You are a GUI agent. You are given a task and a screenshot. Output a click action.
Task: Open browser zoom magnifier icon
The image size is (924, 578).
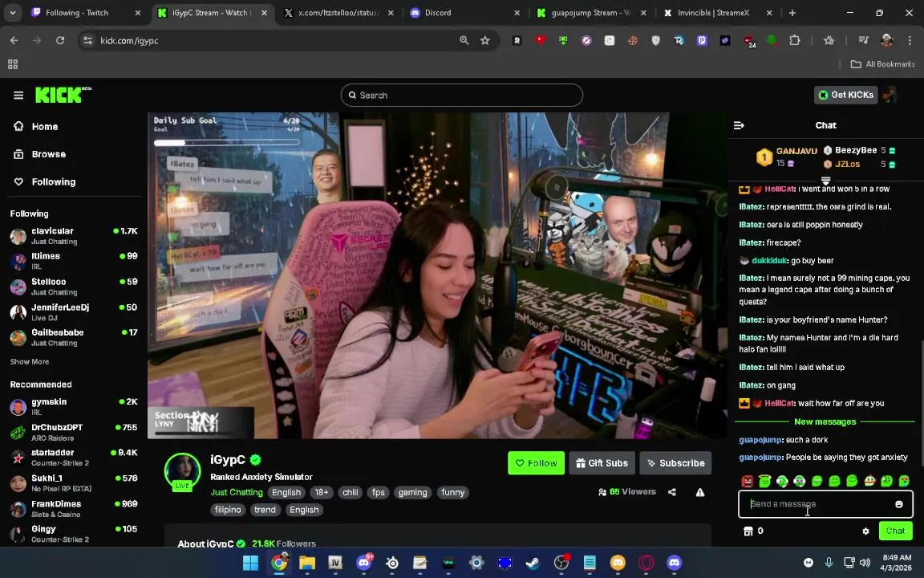464,40
